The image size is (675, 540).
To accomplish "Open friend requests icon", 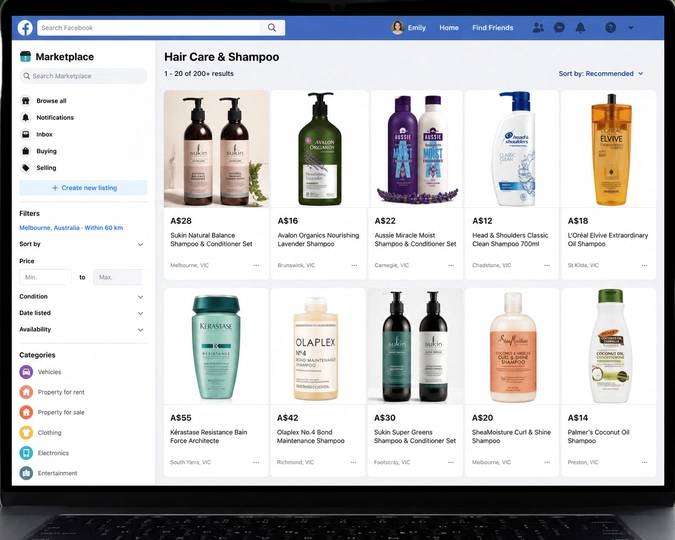I will (538, 28).
